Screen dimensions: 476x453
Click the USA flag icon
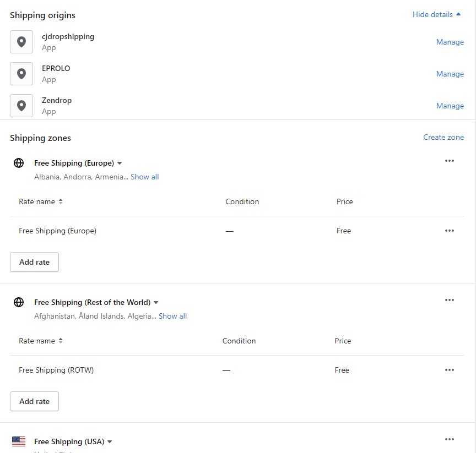pyautogui.click(x=19, y=441)
